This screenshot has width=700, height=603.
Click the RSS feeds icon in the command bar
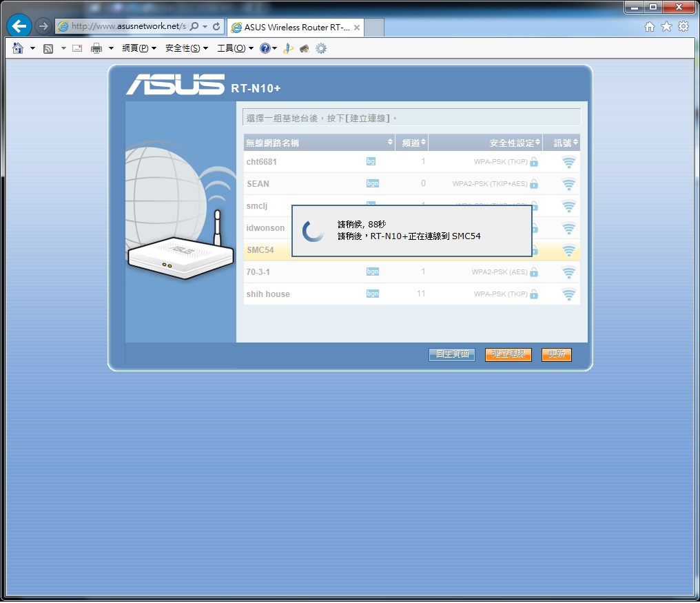(48, 49)
